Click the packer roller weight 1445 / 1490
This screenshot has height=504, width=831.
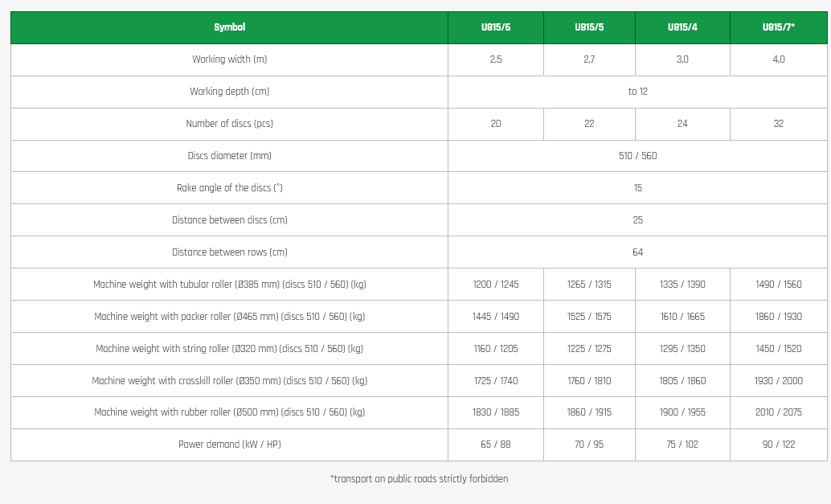coord(496,317)
